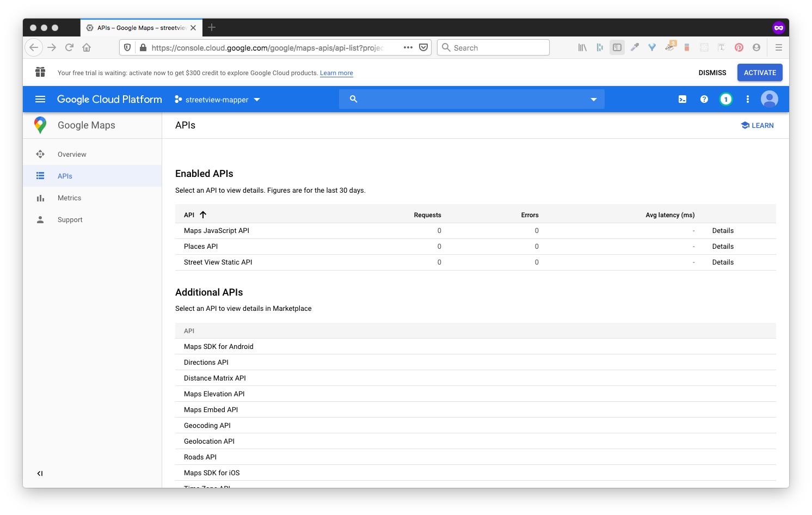Screen dimensions: 812x515
Task: Click the Pinterest icon in browser toolbar
Action: [x=739, y=47]
